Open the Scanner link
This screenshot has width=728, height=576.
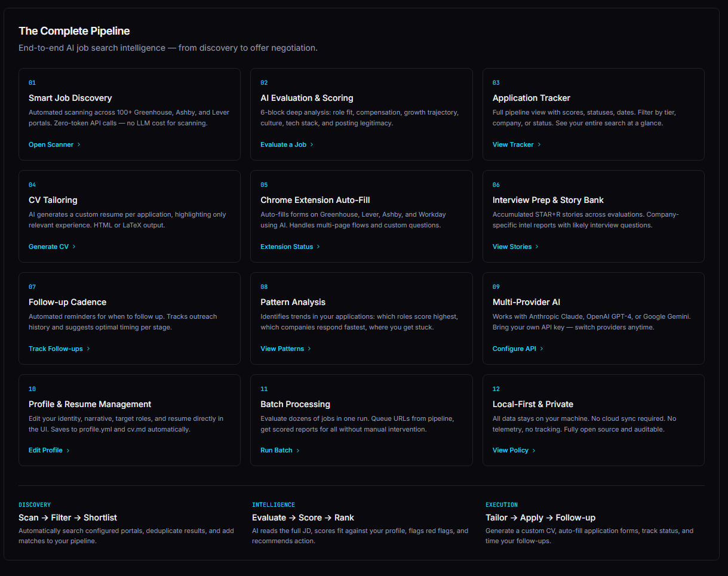coord(54,144)
